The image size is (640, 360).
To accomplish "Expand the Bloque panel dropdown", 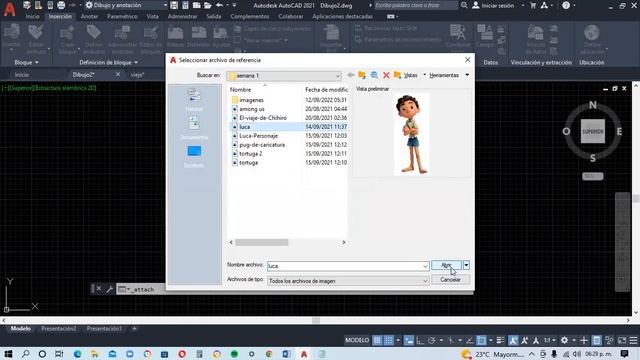I will point(27,62).
